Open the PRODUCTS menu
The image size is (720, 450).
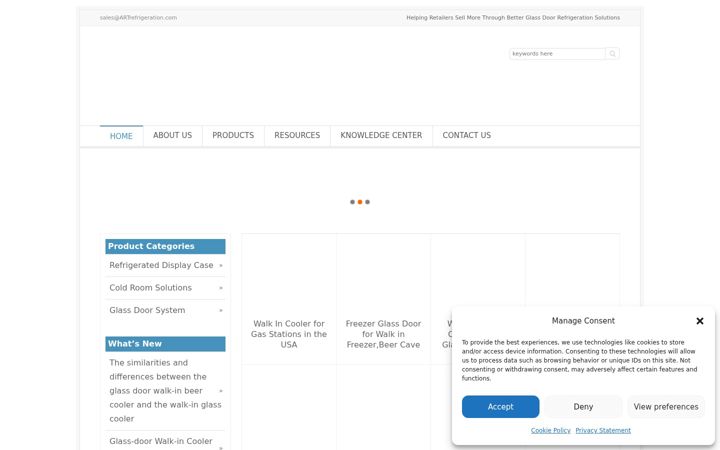tap(233, 135)
